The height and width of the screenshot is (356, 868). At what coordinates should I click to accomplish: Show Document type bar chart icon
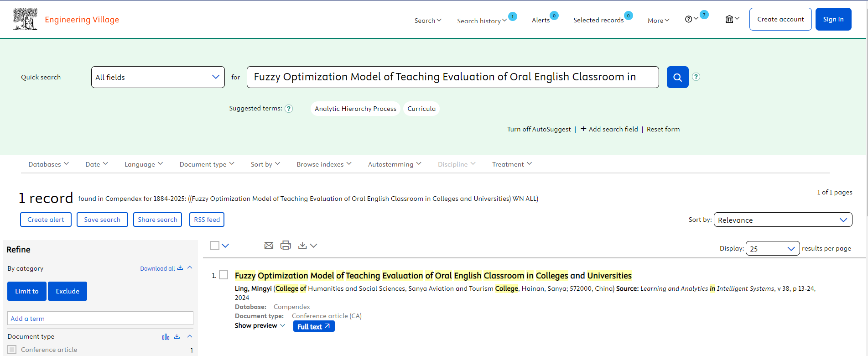[166, 337]
